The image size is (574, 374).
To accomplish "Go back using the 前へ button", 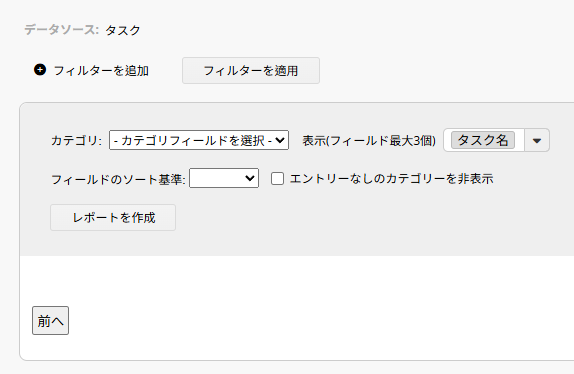I will [51, 321].
